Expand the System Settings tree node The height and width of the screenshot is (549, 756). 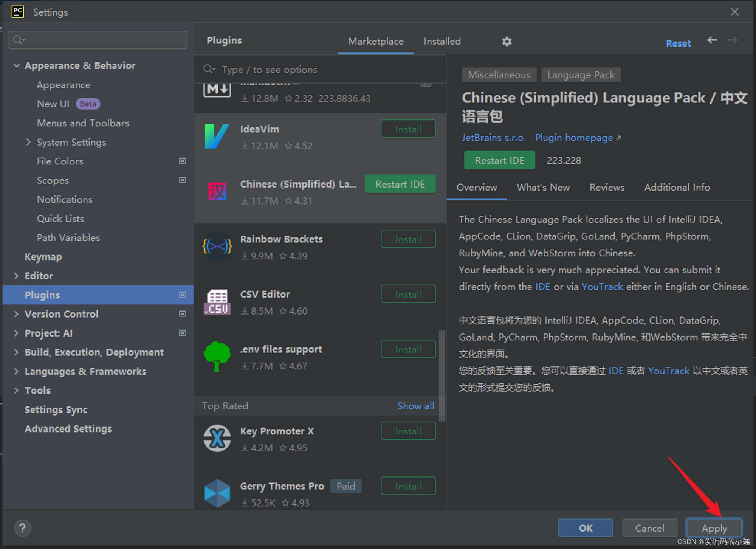(x=29, y=142)
